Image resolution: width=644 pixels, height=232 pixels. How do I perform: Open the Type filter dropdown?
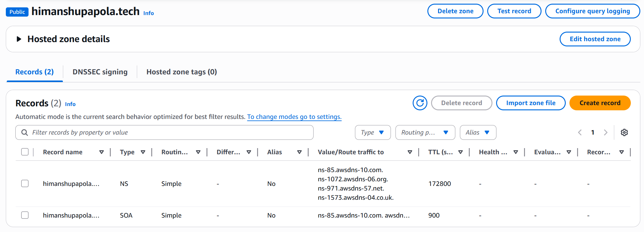[x=372, y=132]
